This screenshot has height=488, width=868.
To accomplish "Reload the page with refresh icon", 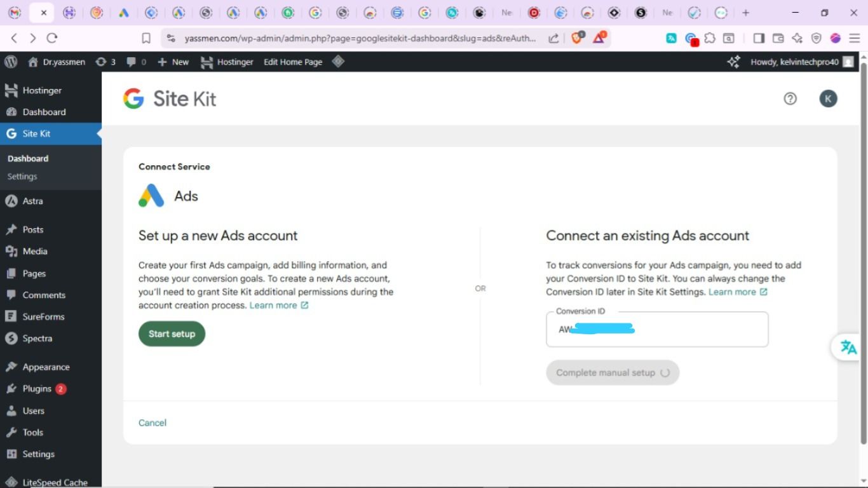I will [52, 38].
